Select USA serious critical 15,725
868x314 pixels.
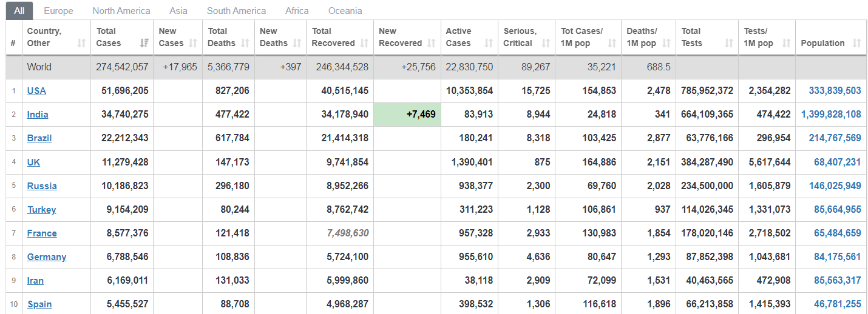tap(535, 91)
